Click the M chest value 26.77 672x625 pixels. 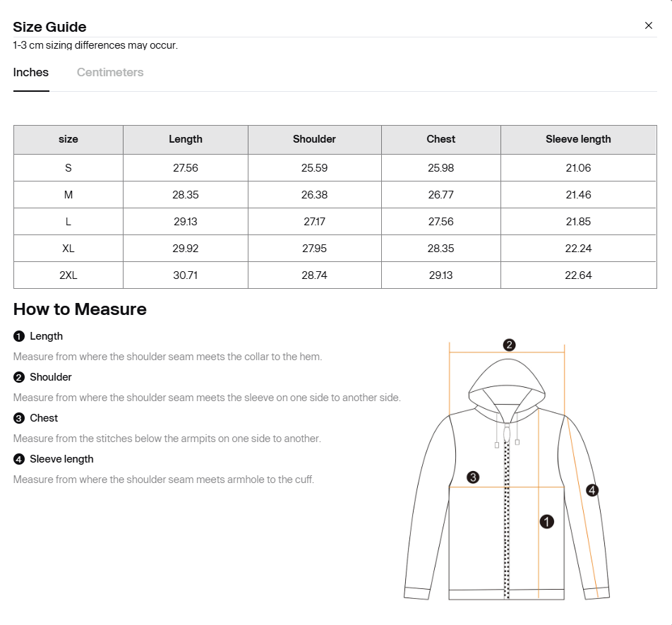(441, 195)
